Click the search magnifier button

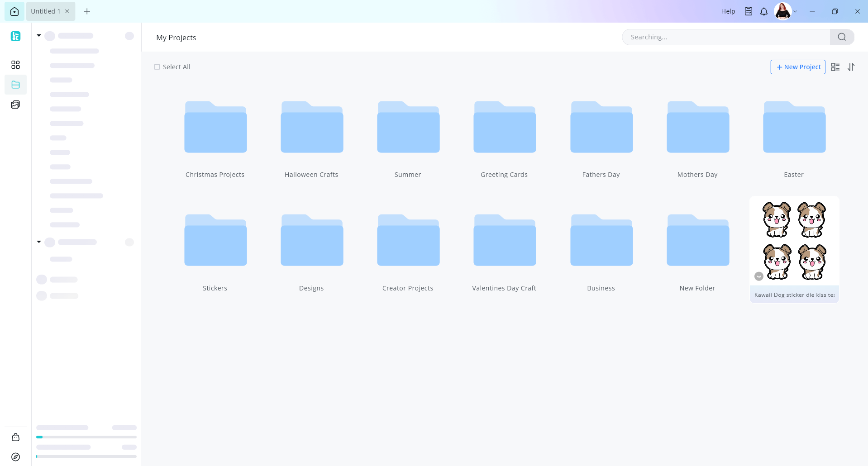[x=842, y=37]
